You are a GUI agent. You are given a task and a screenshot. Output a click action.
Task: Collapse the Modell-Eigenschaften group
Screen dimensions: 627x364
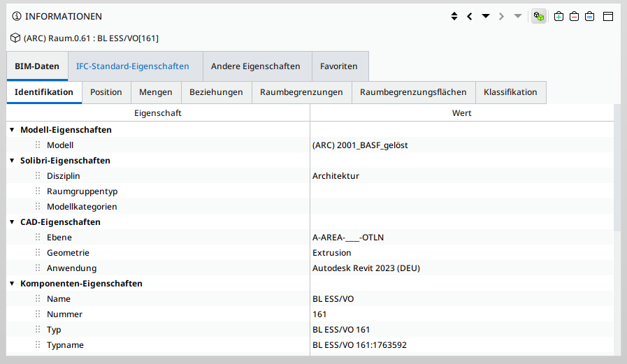[x=12, y=130]
